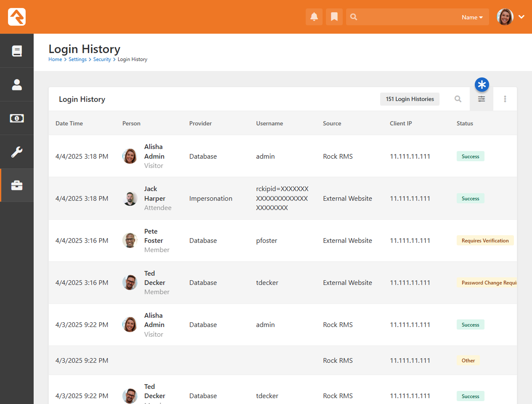Select Pete Foster name text
Viewport: 532px width, 404px height.
[x=154, y=236]
